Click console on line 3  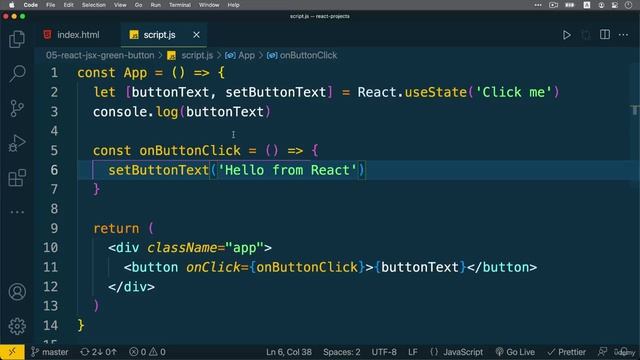point(120,112)
